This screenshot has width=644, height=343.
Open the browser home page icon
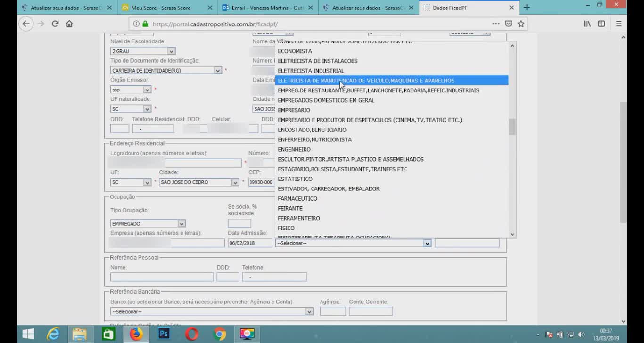pos(69,24)
